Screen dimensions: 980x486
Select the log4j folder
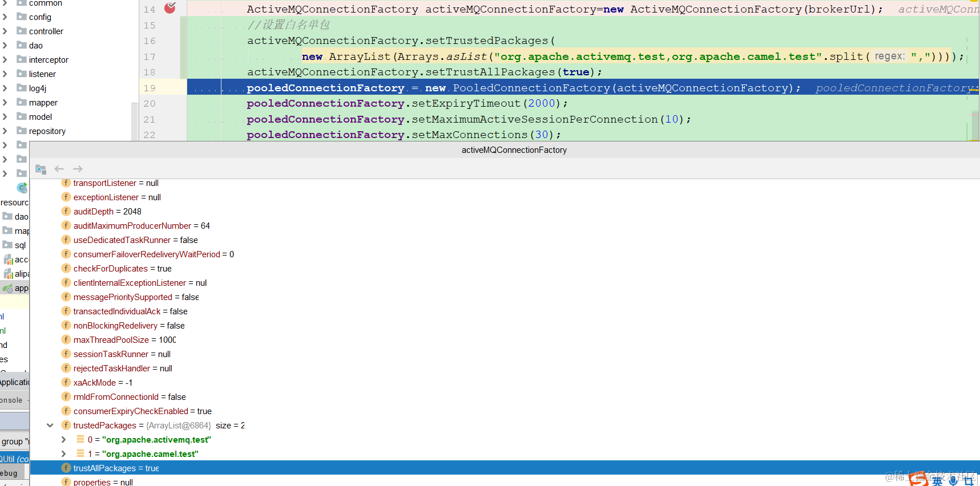click(x=38, y=88)
